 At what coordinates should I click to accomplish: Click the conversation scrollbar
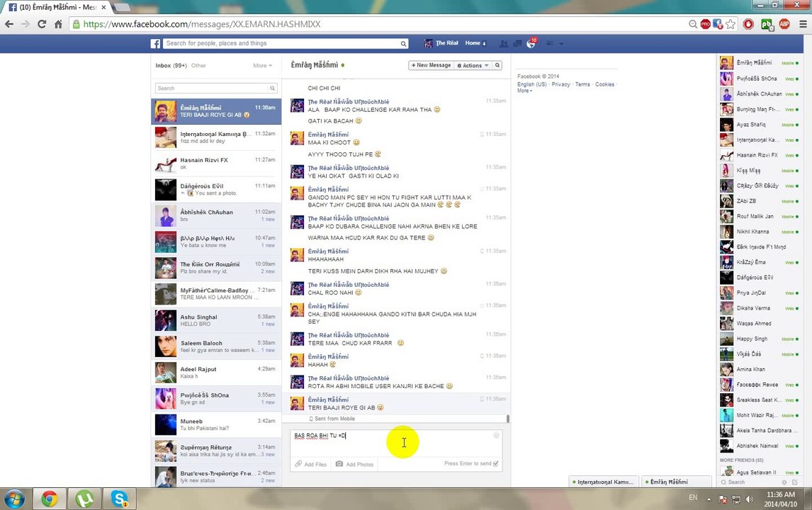pyautogui.click(x=508, y=419)
